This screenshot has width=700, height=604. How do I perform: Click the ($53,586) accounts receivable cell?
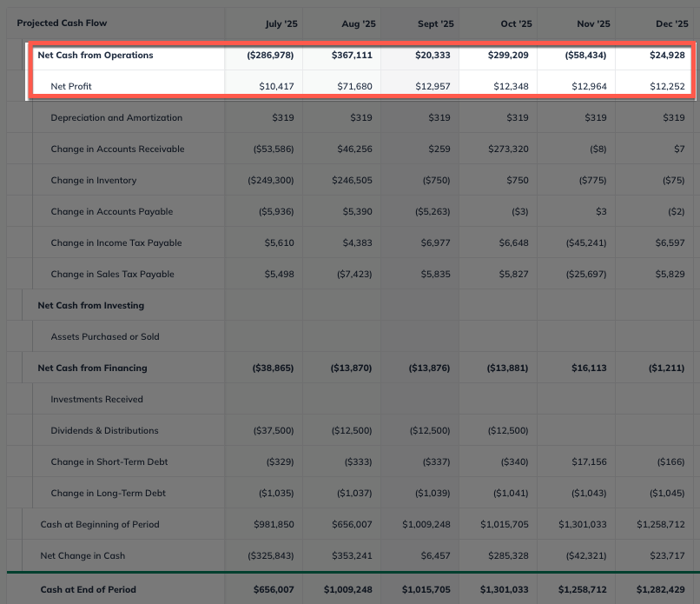(x=274, y=149)
